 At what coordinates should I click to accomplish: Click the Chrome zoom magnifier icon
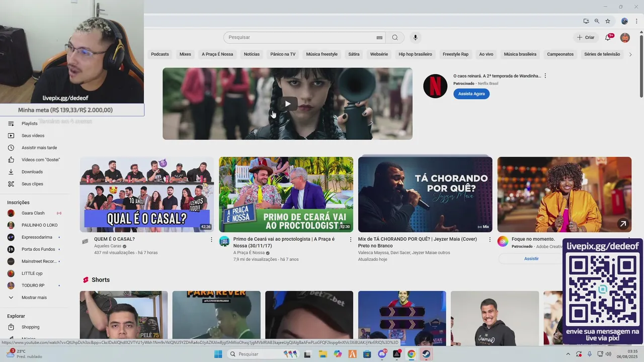coord(597,21)
